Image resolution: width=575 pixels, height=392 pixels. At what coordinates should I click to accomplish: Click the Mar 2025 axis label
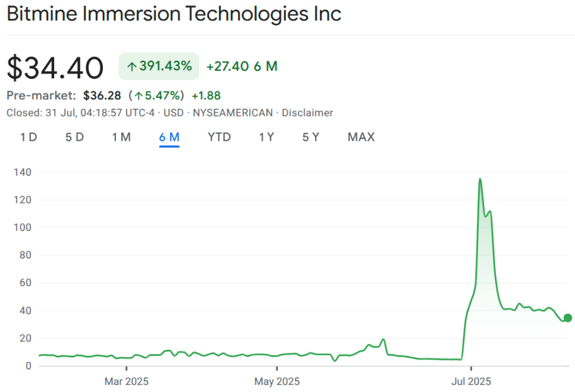point(126,381)
